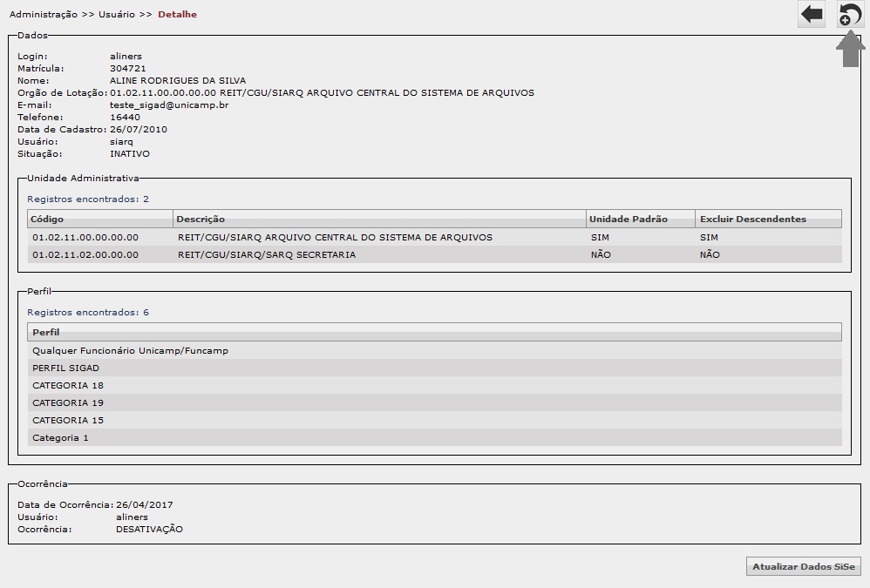
Task: Click the Unidade Padrão column header
Action: 640,219
